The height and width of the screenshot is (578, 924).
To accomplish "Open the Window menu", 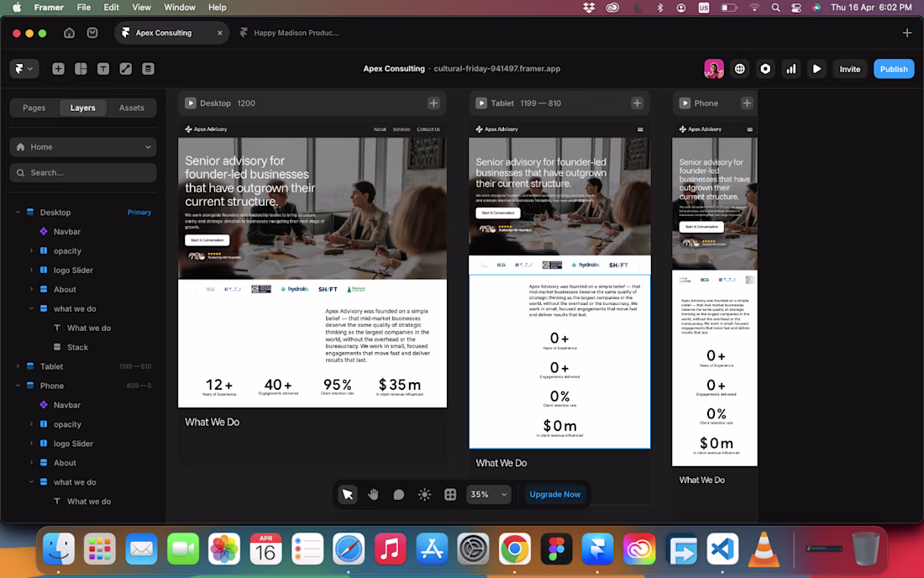I will click(179, 7).
